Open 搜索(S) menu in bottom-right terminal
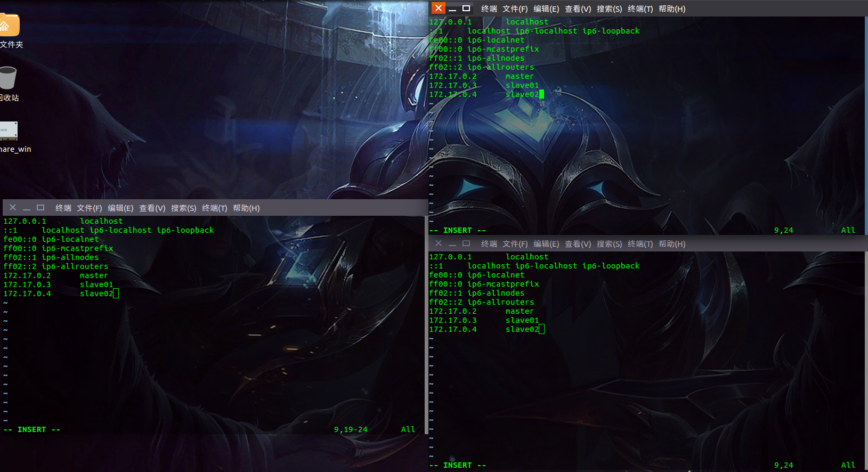 [x=609, y=244]
